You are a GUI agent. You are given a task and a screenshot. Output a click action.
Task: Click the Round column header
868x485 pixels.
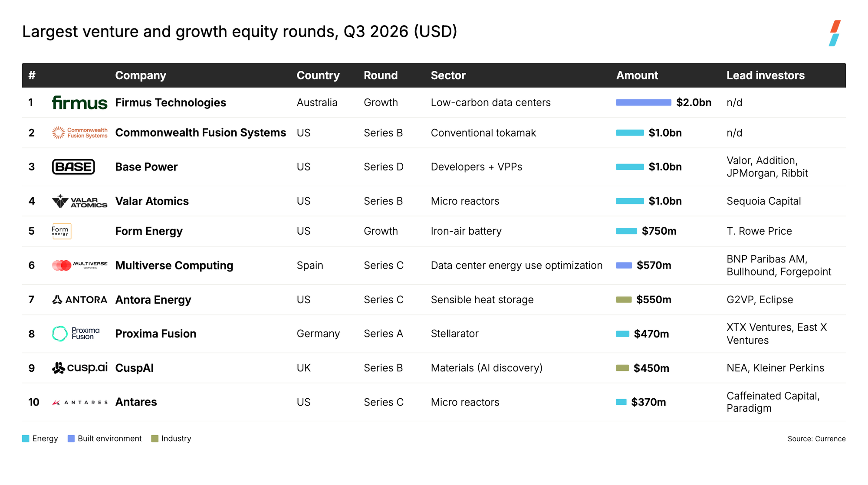[x=381, y=75]
